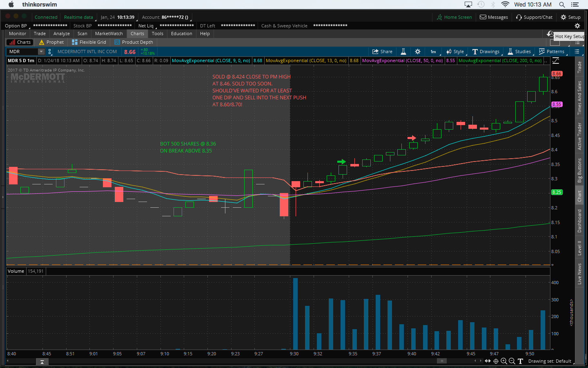The width and height of the screenshot is (588, 368).
Task: Zoom in on the chart
Action: (504, 361)
